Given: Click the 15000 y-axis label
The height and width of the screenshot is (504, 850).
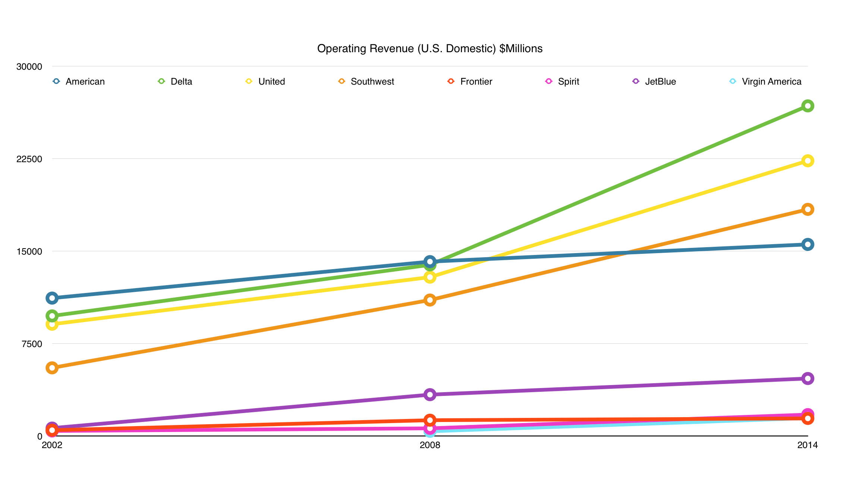Looking at the screenshot, I should [29, 252].
